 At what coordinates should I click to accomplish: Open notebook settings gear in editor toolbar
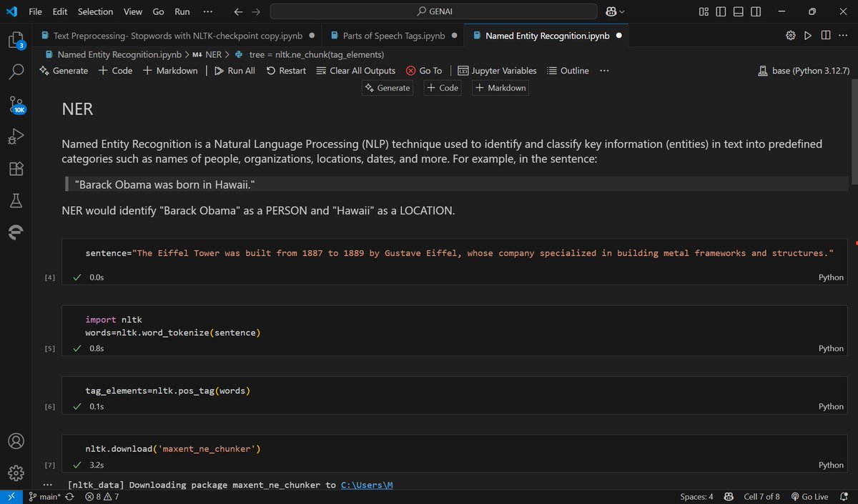(791, 35)
